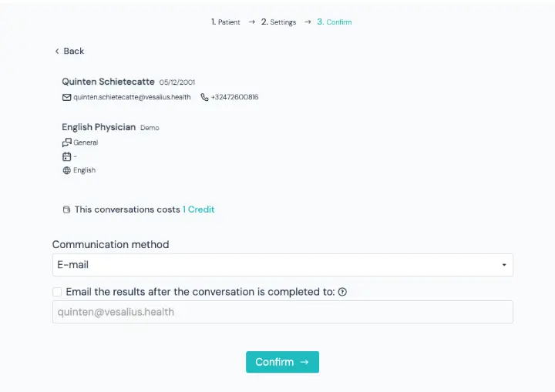Click the credit wallet icon before cost text

coord(66,209)
